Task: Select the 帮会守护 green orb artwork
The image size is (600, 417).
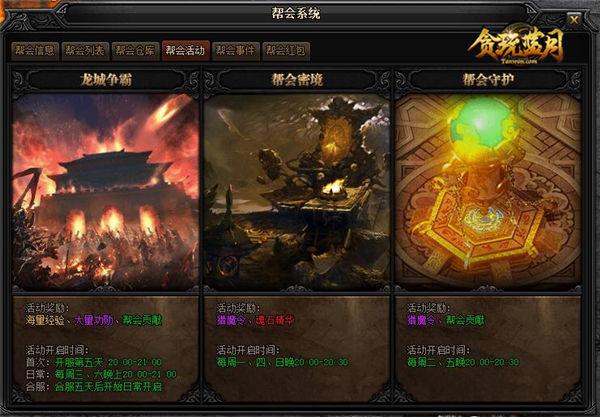Action: click(488, 191)
